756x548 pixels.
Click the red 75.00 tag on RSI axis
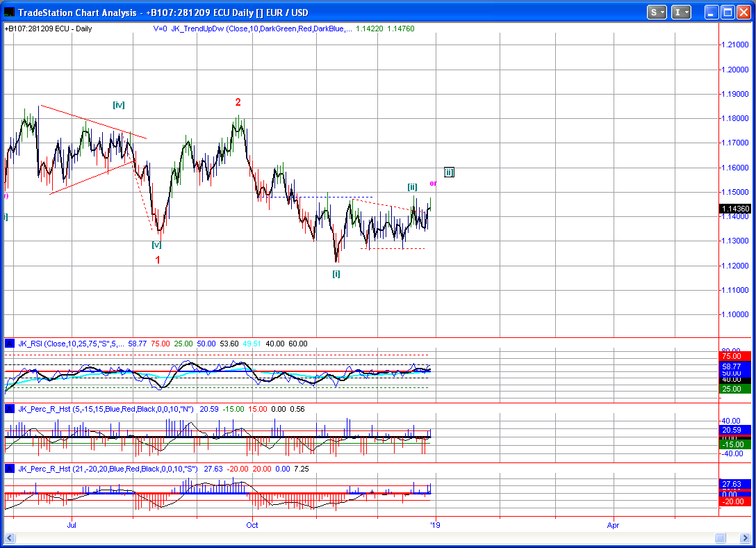click(734, 357)
